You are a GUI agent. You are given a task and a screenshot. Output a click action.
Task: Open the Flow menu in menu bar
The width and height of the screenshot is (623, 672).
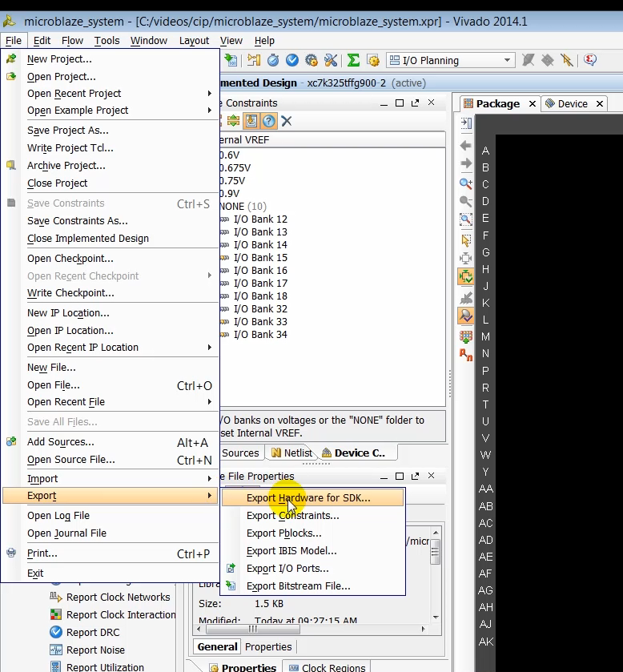(72, 40)
